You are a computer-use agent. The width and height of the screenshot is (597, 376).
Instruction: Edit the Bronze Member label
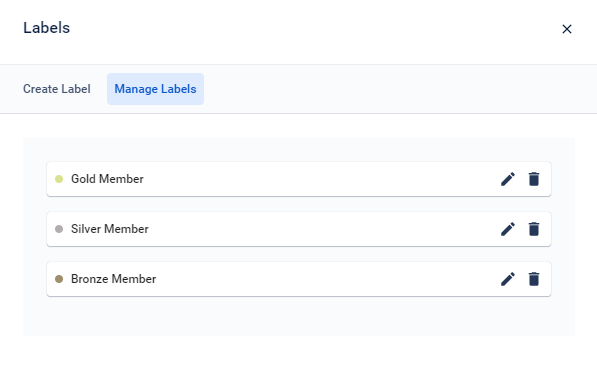tap(508, 279)
